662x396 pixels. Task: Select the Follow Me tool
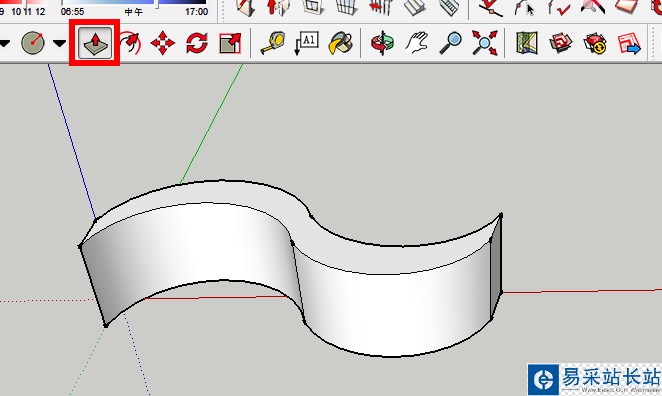coord(130,43)
